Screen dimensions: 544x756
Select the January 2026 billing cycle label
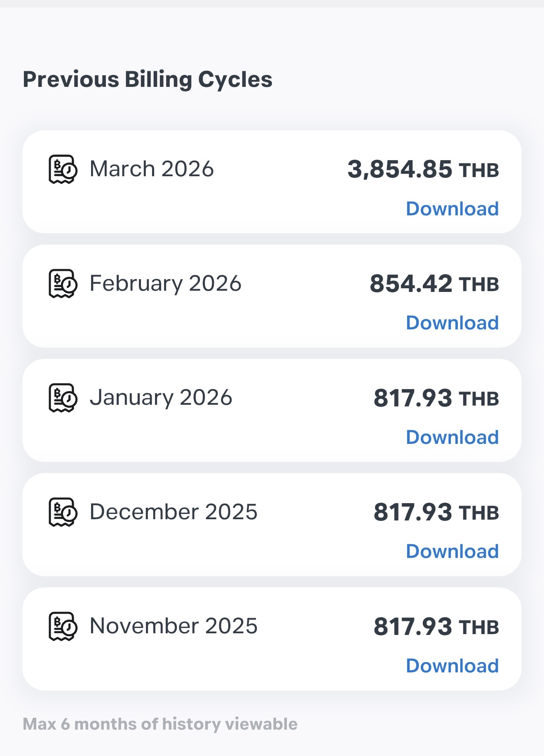coord(161,398)
